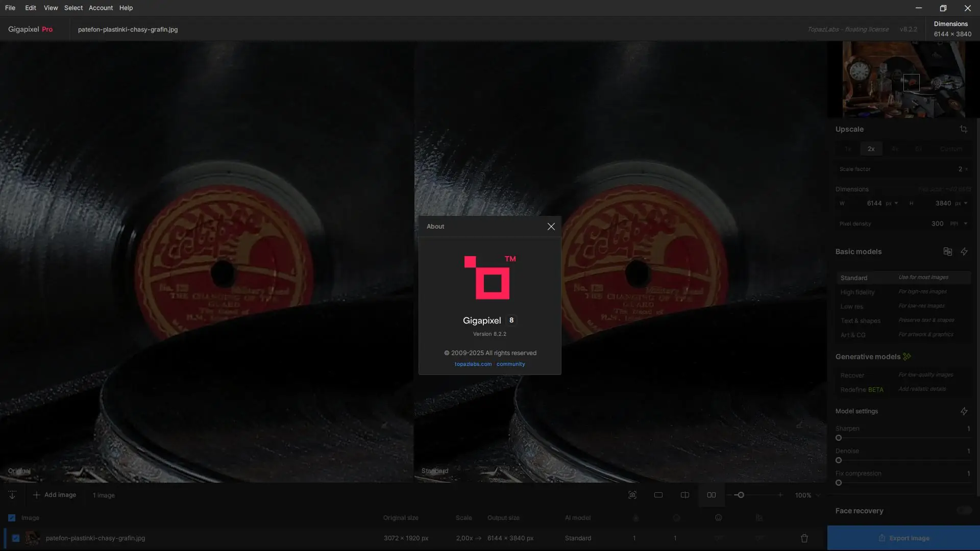This screenshot has height=551, width=980.
Task: Delete patefon image with trash icon
Action: point(804,538)
